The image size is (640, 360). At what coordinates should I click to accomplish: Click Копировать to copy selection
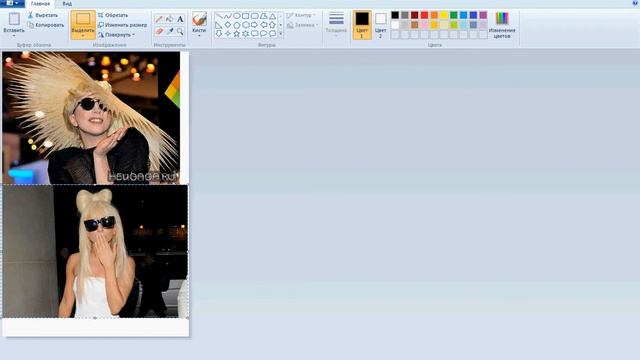(x=46, y=25)
